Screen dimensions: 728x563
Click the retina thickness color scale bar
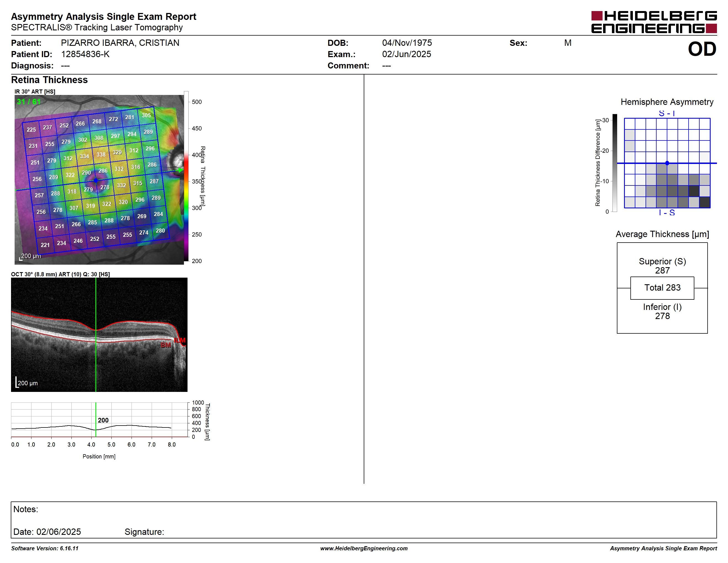(x=186, y=176)
